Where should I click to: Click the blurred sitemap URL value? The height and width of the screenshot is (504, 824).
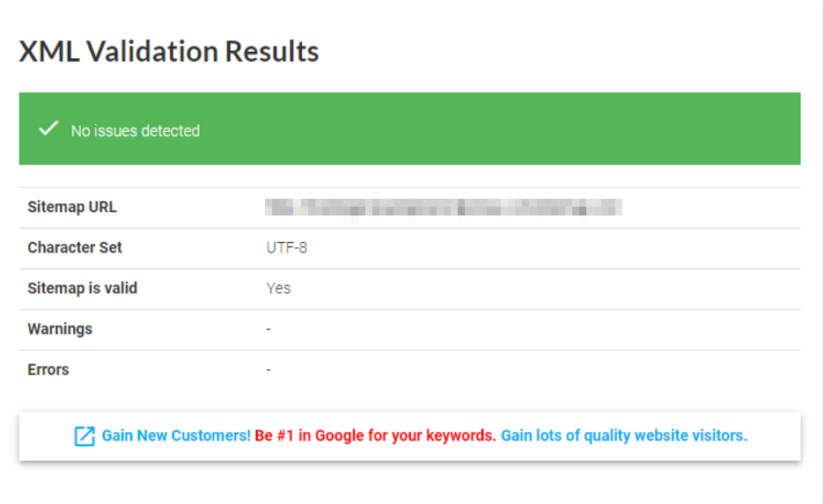point(444,208)
